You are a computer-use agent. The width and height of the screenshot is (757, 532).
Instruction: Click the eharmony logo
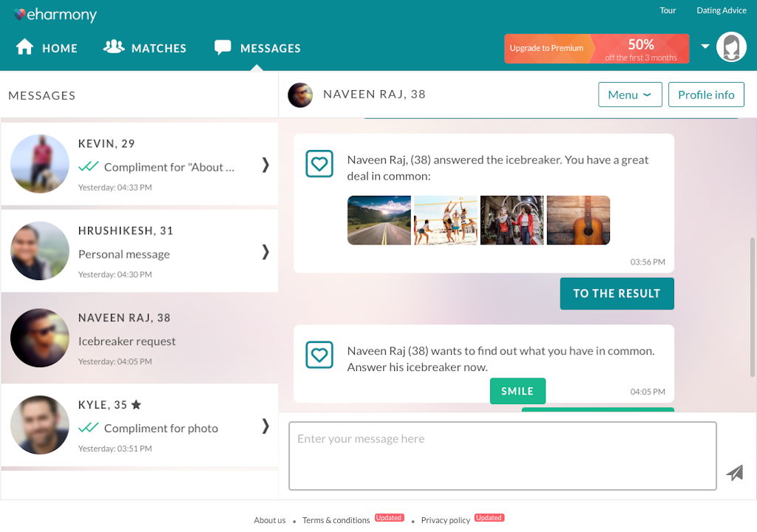[x=55, y=13]
